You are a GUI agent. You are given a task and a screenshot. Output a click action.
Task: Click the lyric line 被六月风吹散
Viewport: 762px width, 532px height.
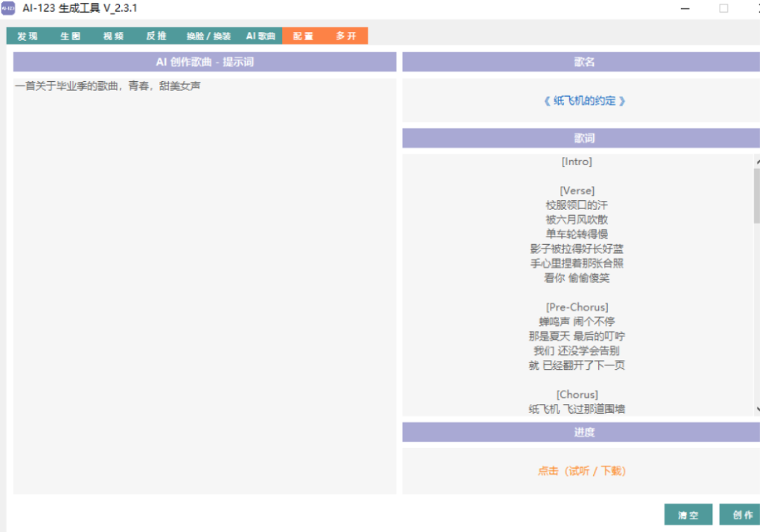tap(577, 219)
